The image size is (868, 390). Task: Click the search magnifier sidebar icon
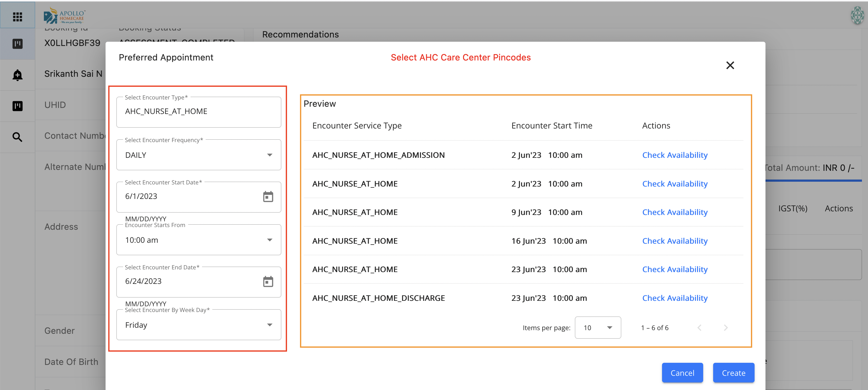tap(17, 137)
